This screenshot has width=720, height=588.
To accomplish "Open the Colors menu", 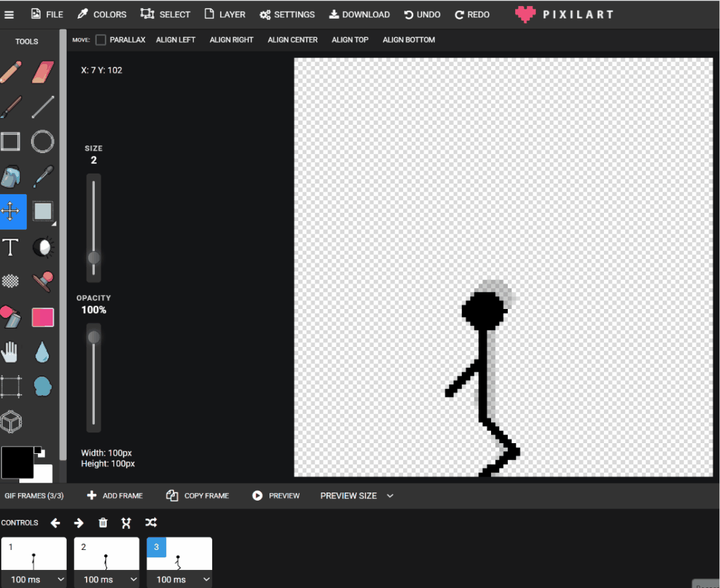I will (x=102, y=14).
